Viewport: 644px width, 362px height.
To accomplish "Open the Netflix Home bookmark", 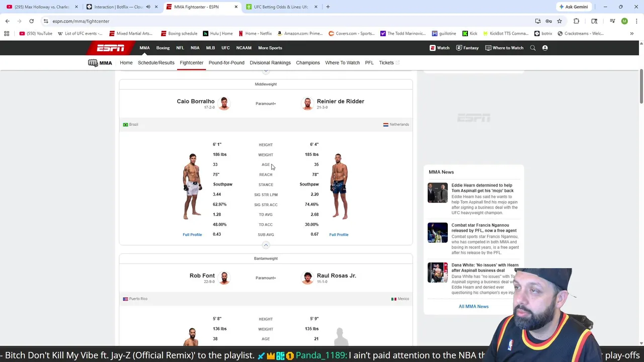I will click(255, 34).
